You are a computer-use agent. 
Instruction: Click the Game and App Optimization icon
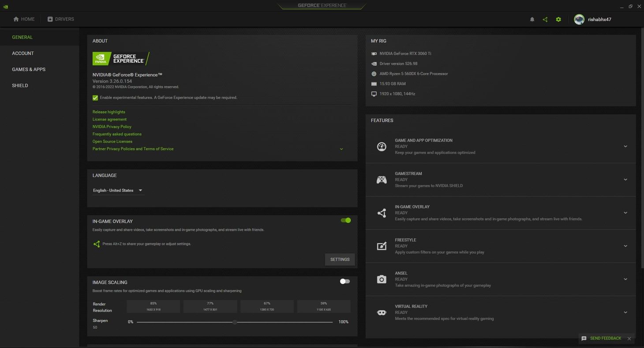pyautogui.click(x=382, y=146)
